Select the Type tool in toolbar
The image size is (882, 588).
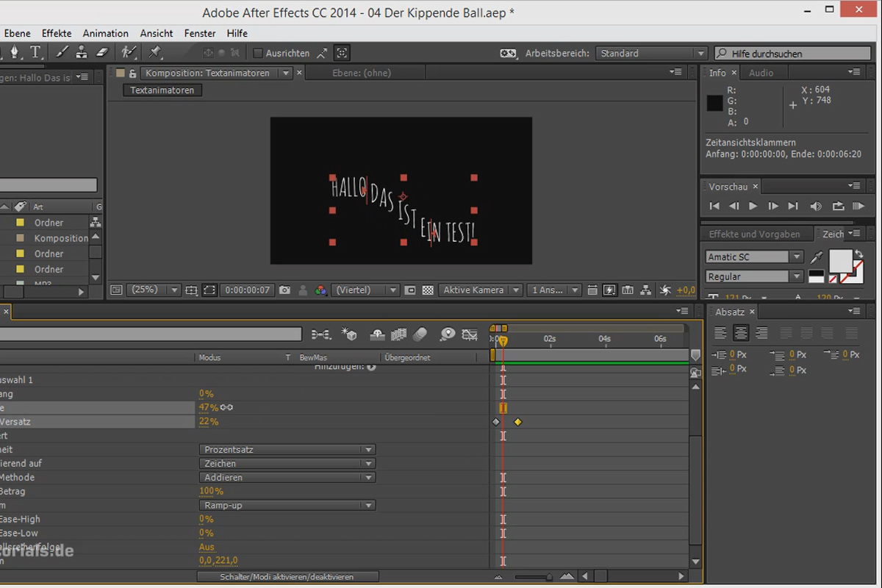click(x=35, y=52)
